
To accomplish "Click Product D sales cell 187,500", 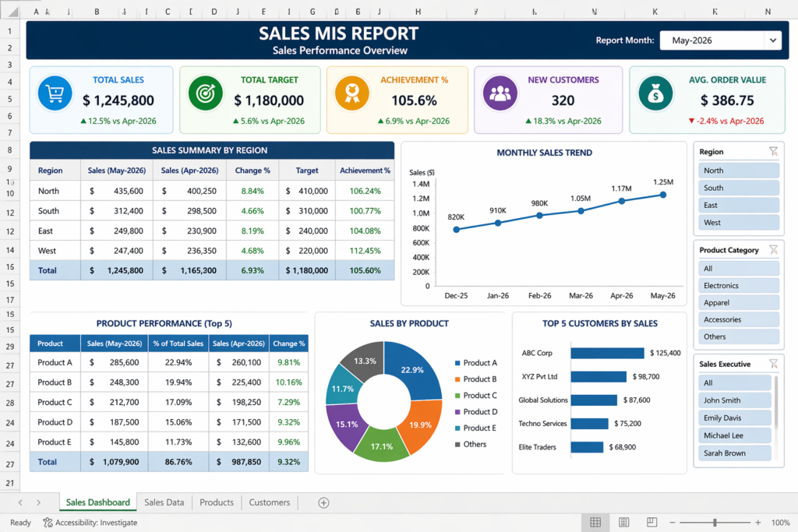I will point(115,421).
